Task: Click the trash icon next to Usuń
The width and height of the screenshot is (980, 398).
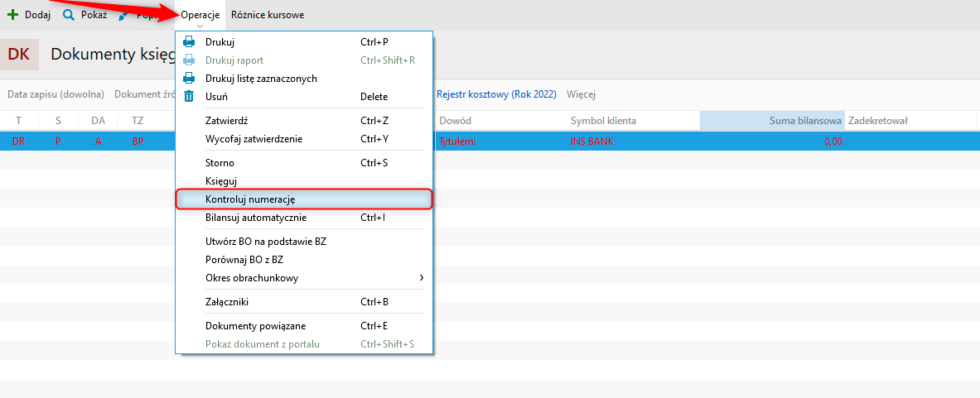Action: (x=189, y=97)
